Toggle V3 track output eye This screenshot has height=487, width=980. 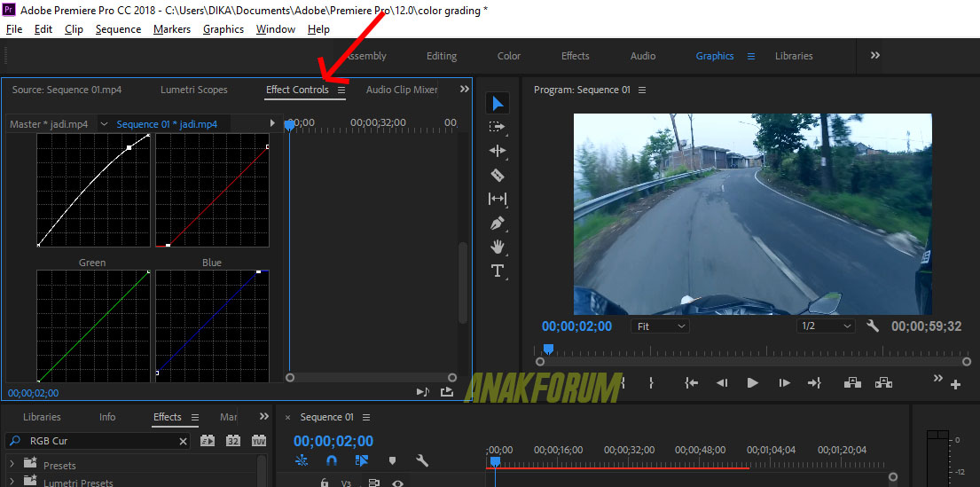click(x=397, y=483)
